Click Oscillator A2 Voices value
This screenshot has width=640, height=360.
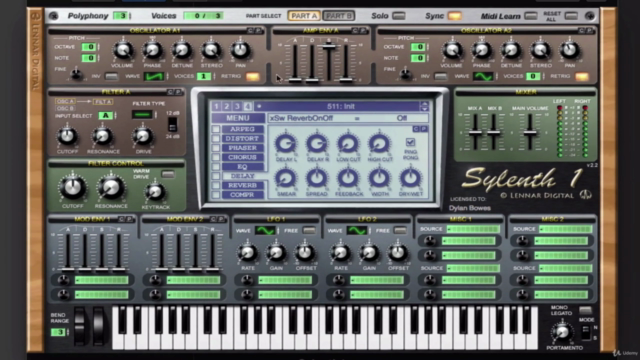[x=533, y=76]
